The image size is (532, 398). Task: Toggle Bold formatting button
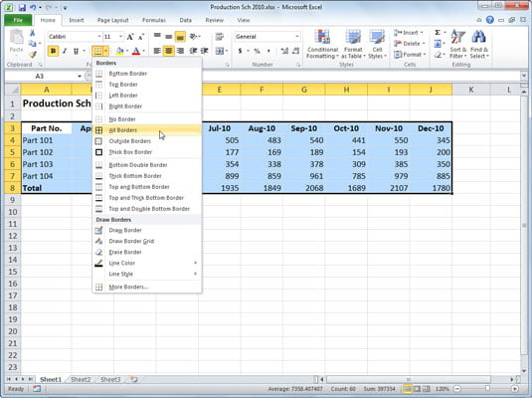click(x=54, y=51)
